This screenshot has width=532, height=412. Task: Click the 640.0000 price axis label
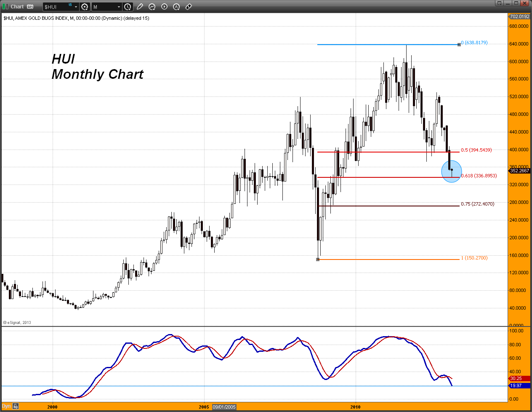coord(519,44)
